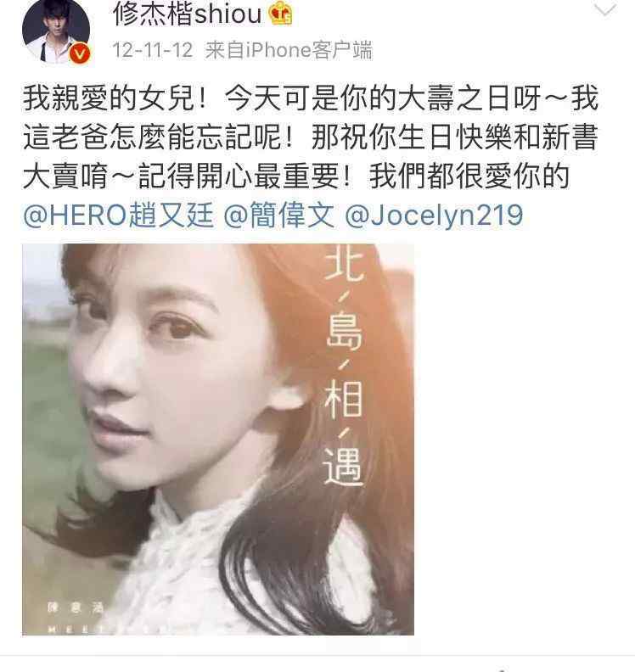The height and width of the screenshot is (672, 635).
Task: Tap the crown membership icon
Action: 281,13
